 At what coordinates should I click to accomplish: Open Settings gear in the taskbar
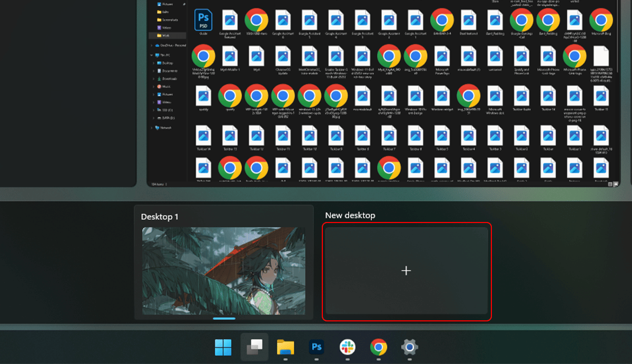coord(410,347)
